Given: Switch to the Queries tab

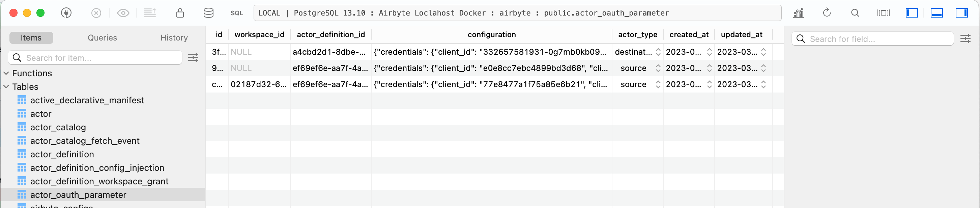Looking at the screenshot, I should pos(102,37).
